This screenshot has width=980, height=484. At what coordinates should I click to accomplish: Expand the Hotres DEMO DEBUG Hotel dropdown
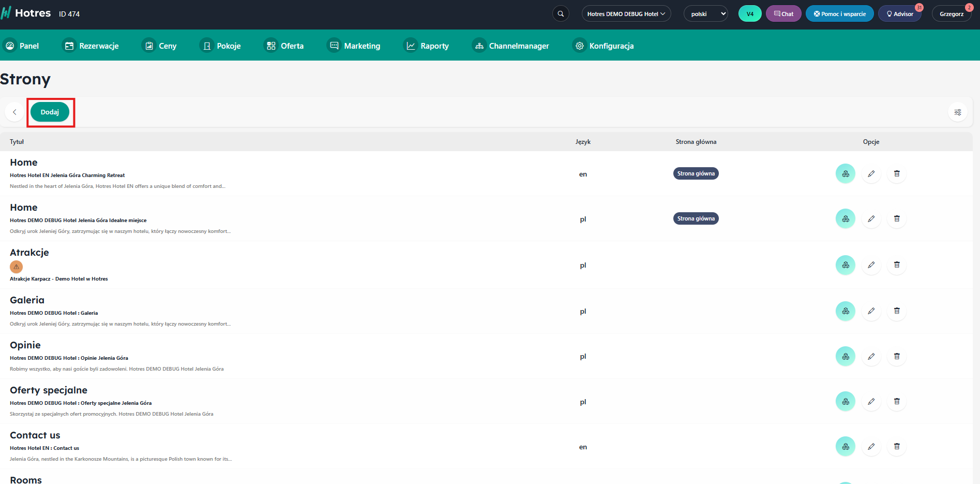[626, 14]
